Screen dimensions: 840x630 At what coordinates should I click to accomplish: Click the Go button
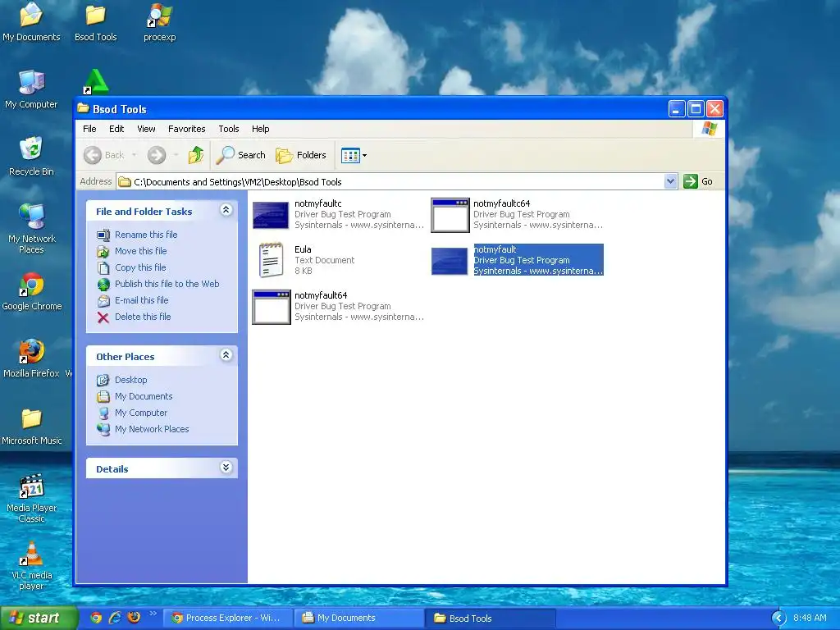click(x=698, y=181)
